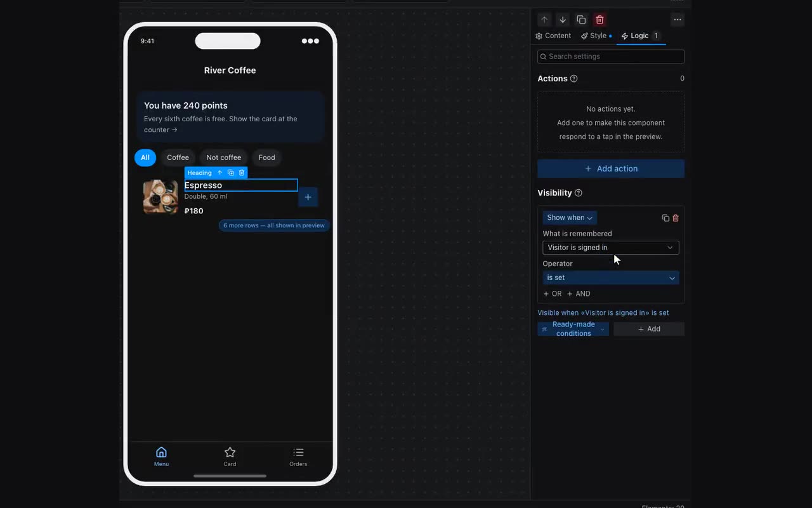Open the 'is set' operator dropdown
This screenshot has height=508, width=812.
click(611, 277)
